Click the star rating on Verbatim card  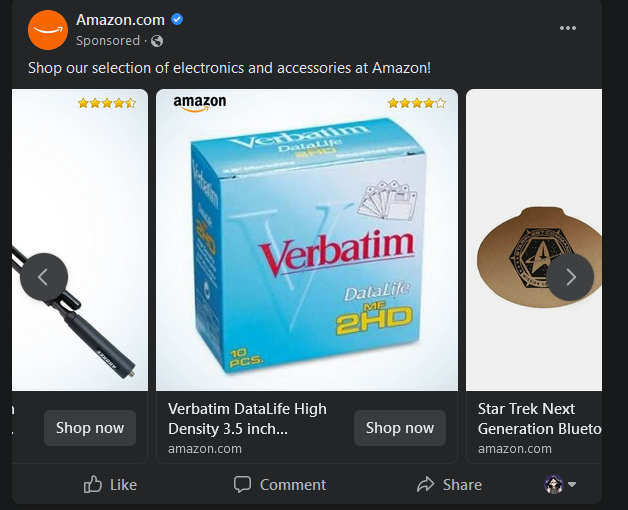tap(416, 103)
